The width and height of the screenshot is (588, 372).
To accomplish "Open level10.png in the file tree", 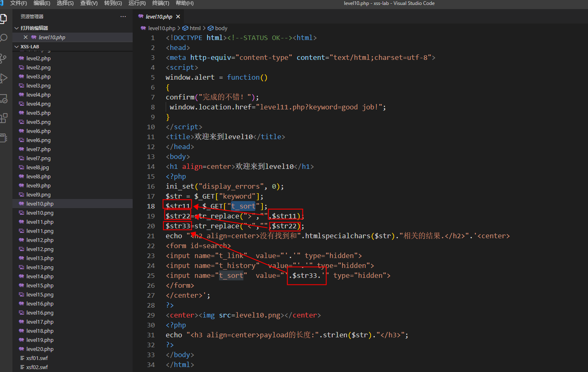I will pyautogui.click(x=40, y=213).
